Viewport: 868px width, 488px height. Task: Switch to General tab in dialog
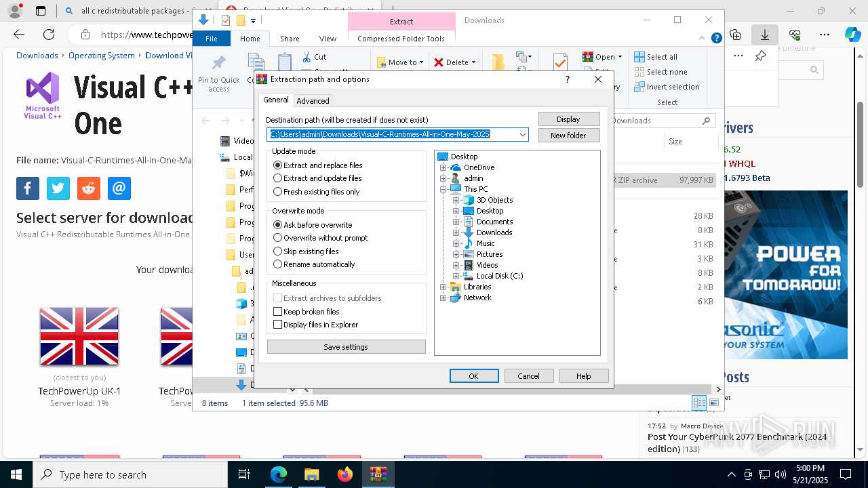tap(276, 100)
